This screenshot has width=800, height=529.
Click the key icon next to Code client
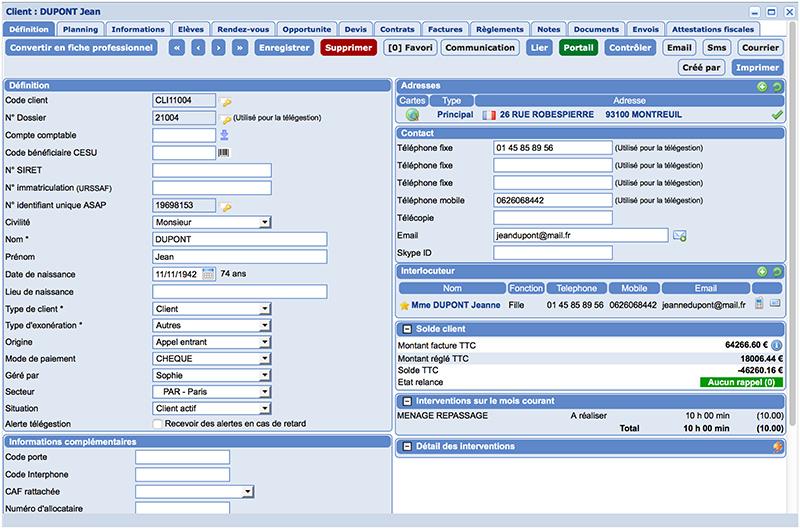(226, 102)
